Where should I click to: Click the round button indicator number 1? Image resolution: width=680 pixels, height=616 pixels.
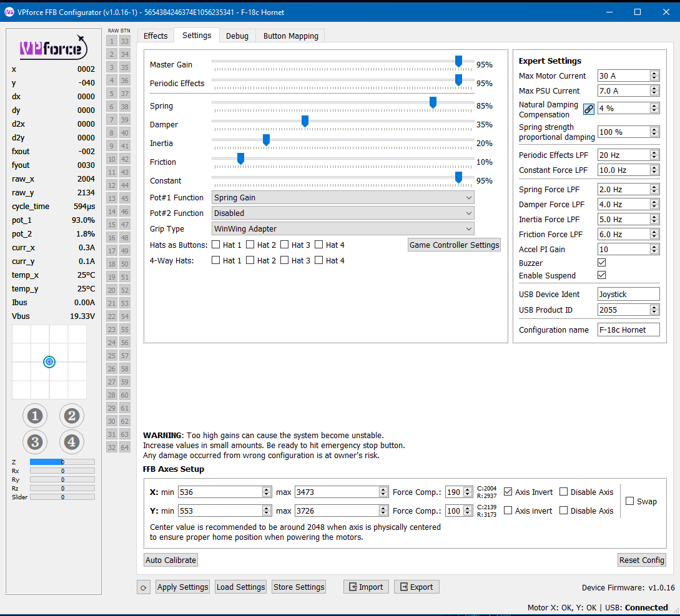35,416
